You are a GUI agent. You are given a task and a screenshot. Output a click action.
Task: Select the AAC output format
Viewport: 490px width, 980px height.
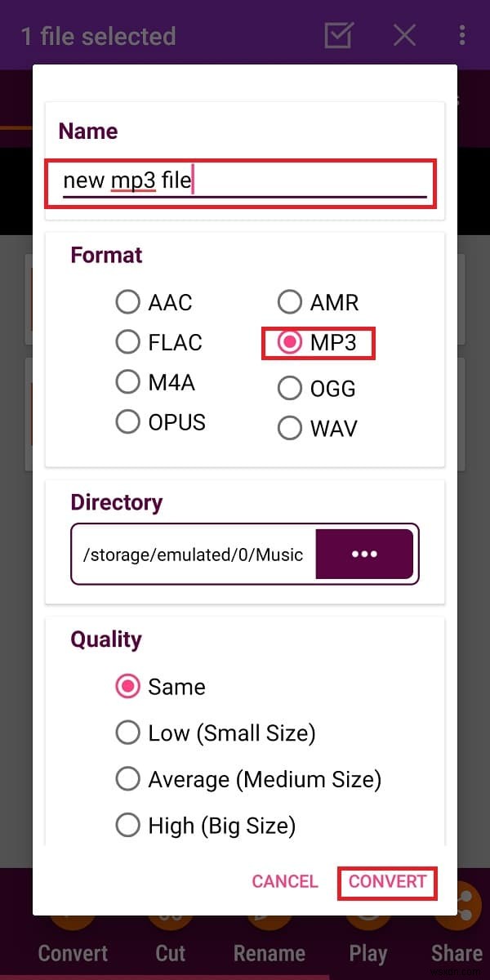coord(128,302)
